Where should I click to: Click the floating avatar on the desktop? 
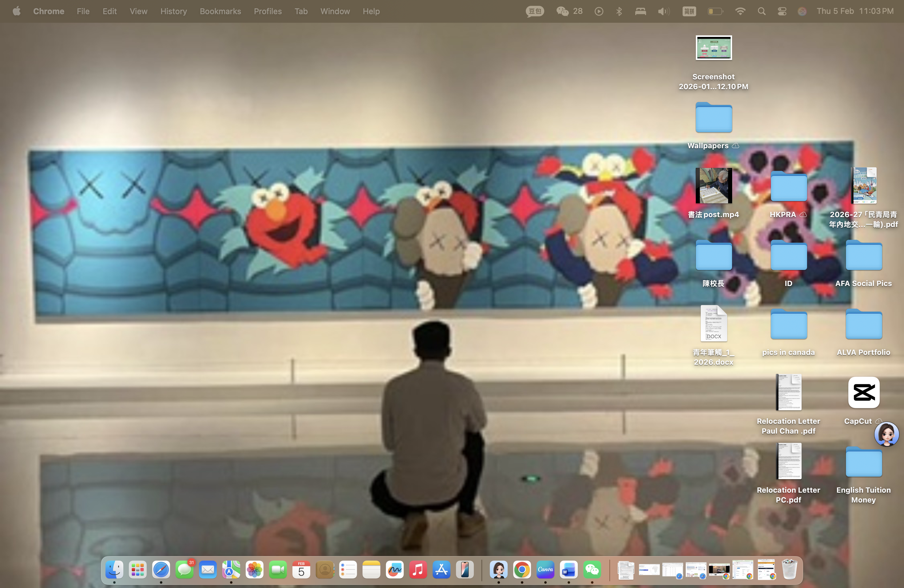(x=886, y=434)
